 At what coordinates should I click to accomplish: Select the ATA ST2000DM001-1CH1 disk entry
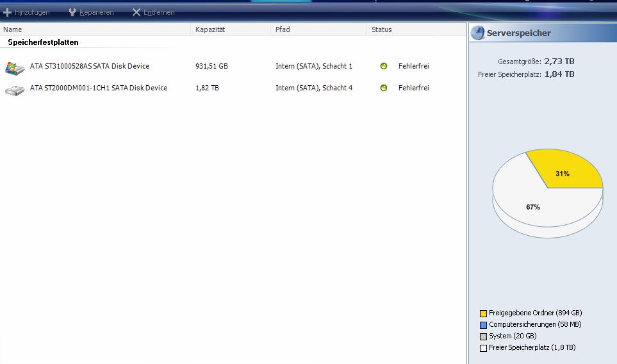pos(98,88)
